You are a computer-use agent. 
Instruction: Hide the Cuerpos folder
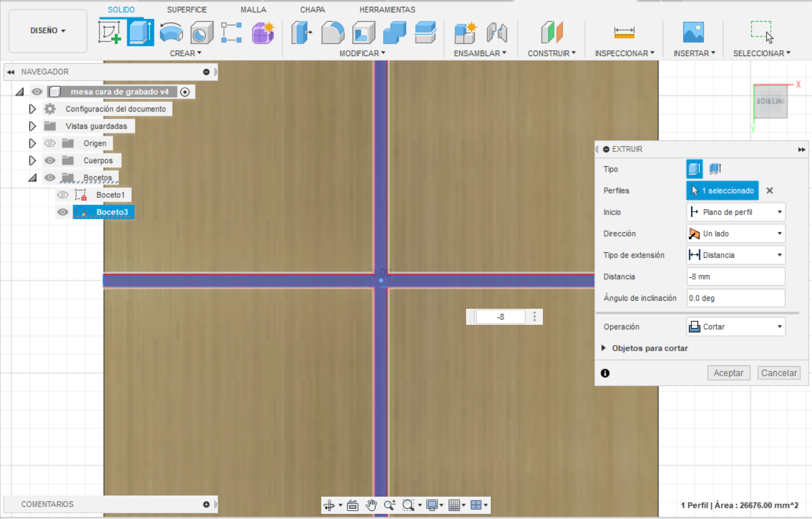[50, 160]
